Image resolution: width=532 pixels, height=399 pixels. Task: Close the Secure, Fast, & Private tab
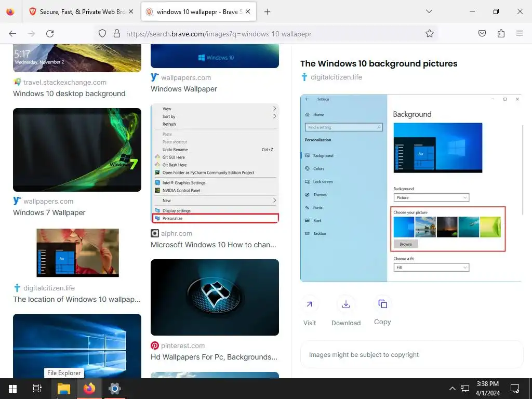pos(131,11)
